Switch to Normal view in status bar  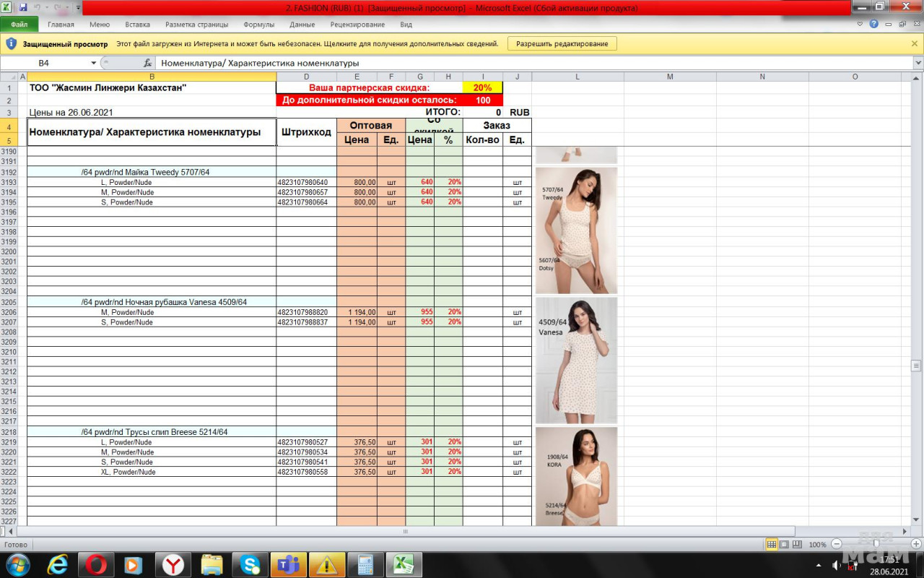pyautogui.click(x=772, y=544)
